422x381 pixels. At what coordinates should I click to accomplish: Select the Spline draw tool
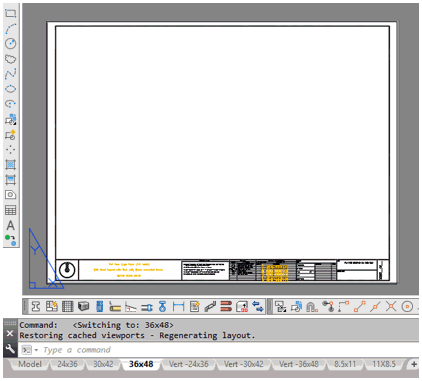(x=11, y=74)
